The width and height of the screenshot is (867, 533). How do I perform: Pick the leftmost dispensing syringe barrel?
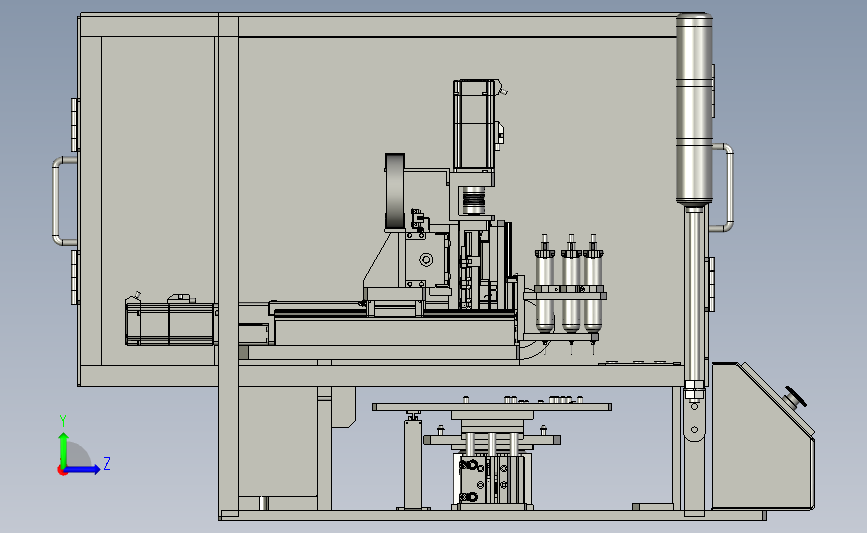545,292
